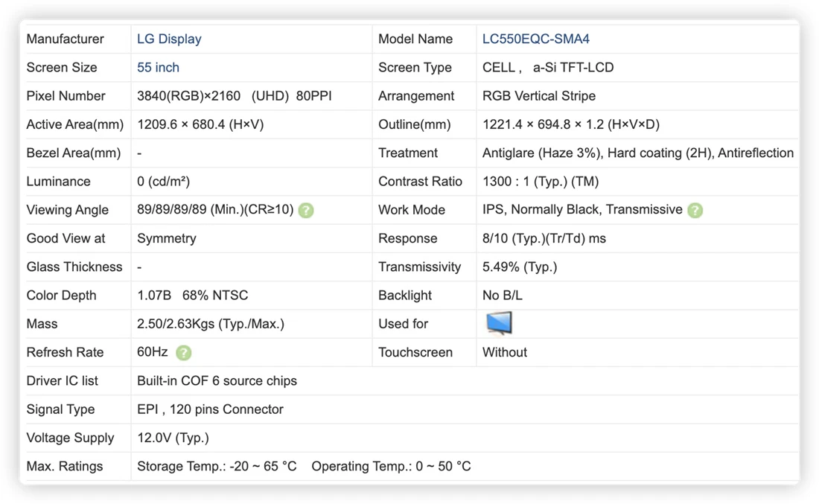819x504 pixels.
Task: Click the Pixel Number value 3840(RGB)×2160
Action: pyautogui.click(x=188, y=96)
